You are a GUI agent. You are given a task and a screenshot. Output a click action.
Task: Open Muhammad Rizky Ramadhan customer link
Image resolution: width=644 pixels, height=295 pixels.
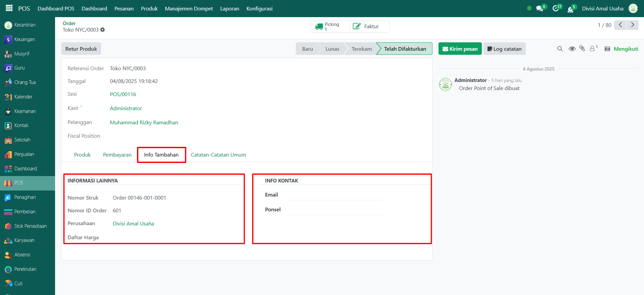pos(144,123)
